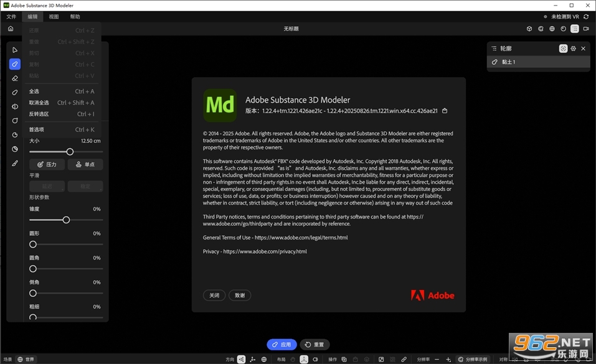This screenshot has height=364, width=596.
Task: Open the 文件 menu
Action: tap(11, 17)
